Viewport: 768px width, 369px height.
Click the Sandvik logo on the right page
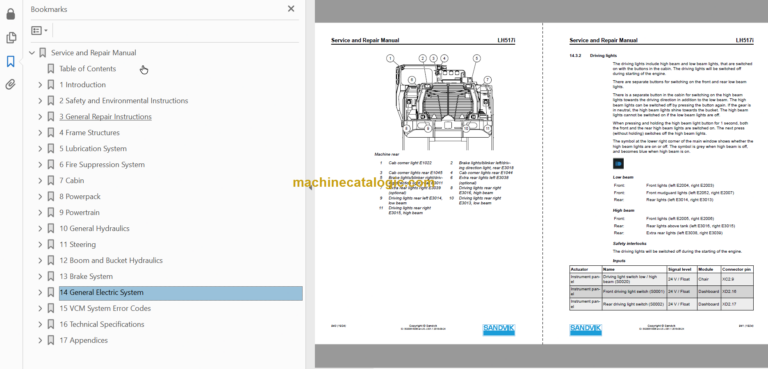coord(585,330)
